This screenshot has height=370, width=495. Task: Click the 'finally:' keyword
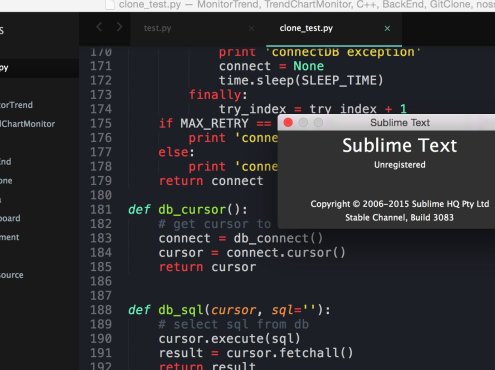tap(218, 95)
